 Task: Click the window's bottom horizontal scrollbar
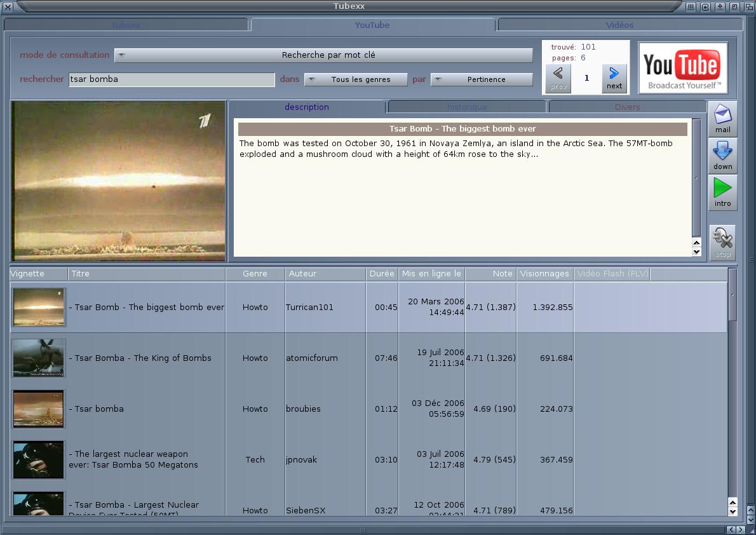click(363, 530)
